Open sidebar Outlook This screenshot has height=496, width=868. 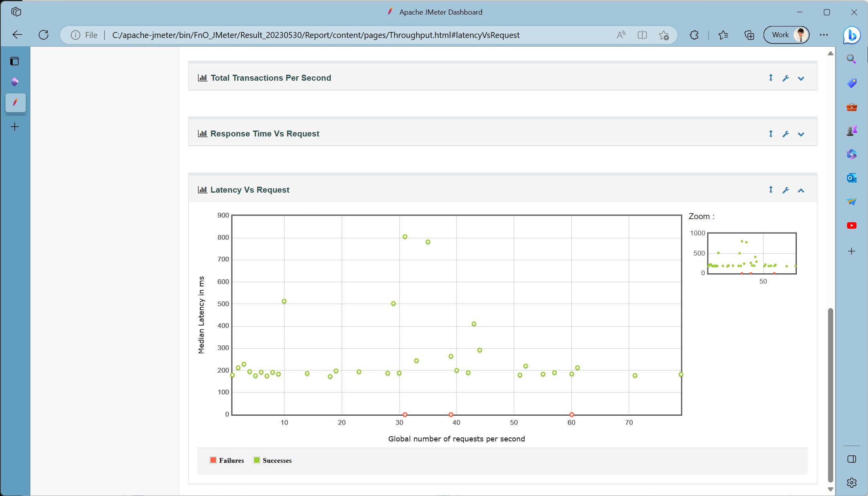click(851, 178)
